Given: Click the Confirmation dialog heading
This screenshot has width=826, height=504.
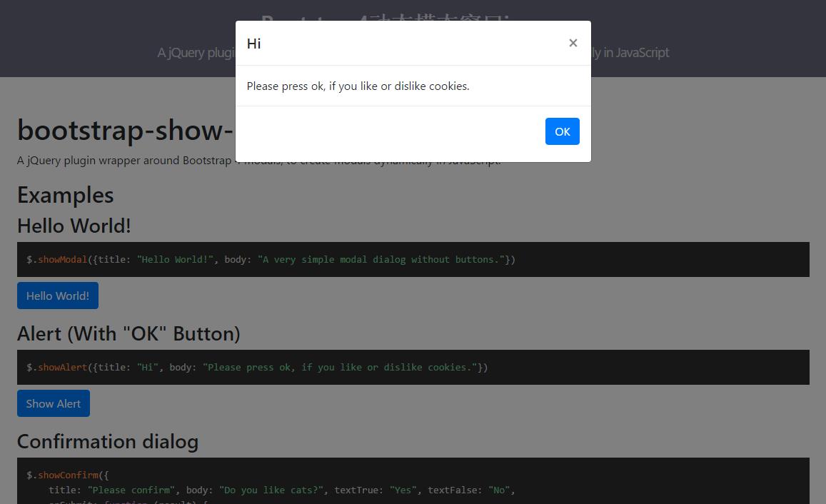Looking at the screenshot, I should (x=108, y=442).
